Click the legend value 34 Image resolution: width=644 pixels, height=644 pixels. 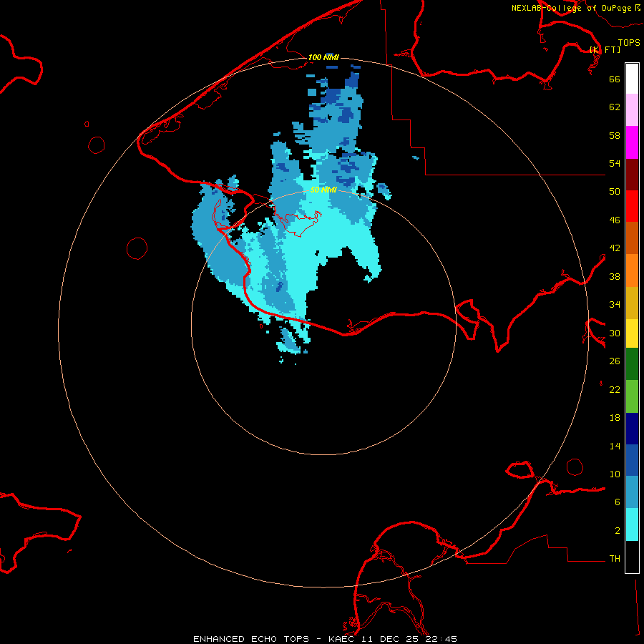click(615, 304)
